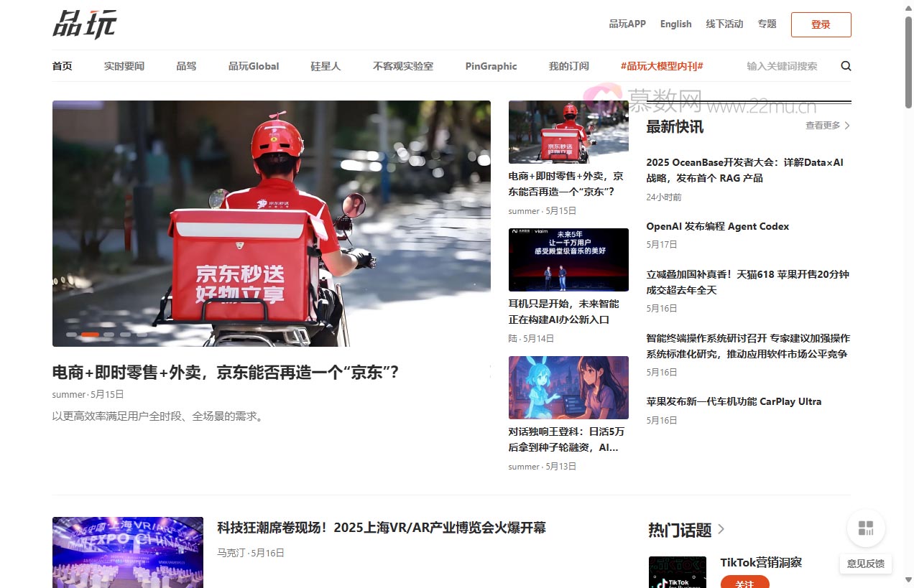This screenshot has height=588, width=914.
Task: Switch to the English site link
Action: tap(675, 24)
